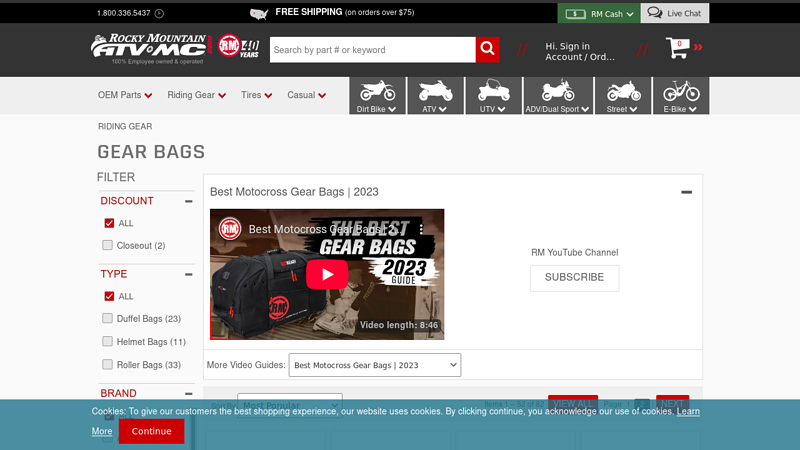
Task: Collapse the Discount filter section
Action: click(x=189, y=201)
